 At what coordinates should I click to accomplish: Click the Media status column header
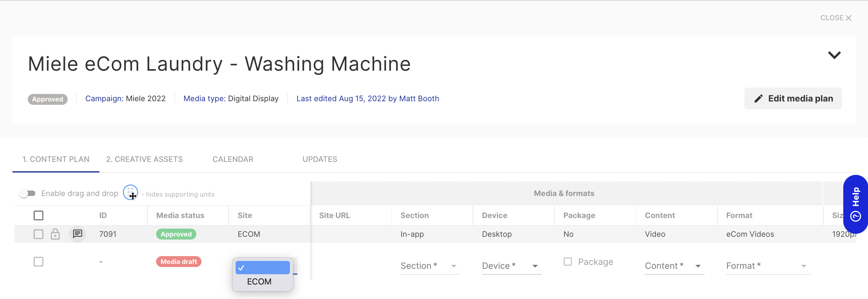(x=180, y=215)
